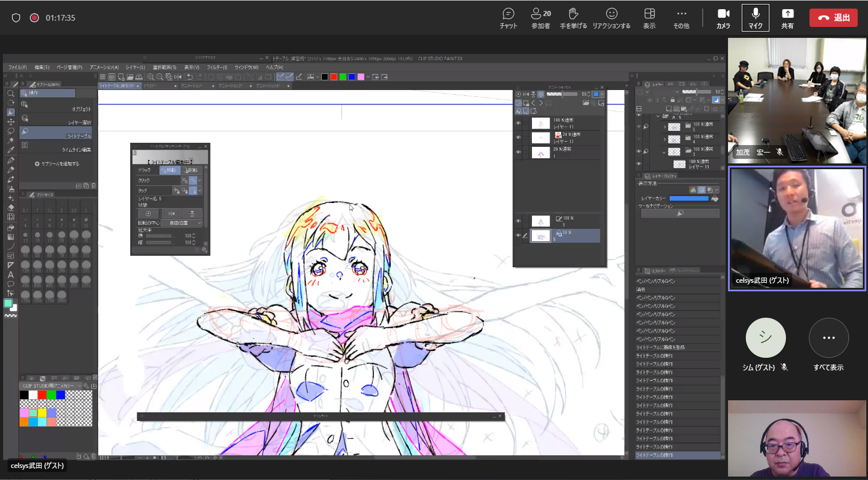This screenshot has width=868, height=480.
Task: Select the Move layer tool
Action: point(10,122)
